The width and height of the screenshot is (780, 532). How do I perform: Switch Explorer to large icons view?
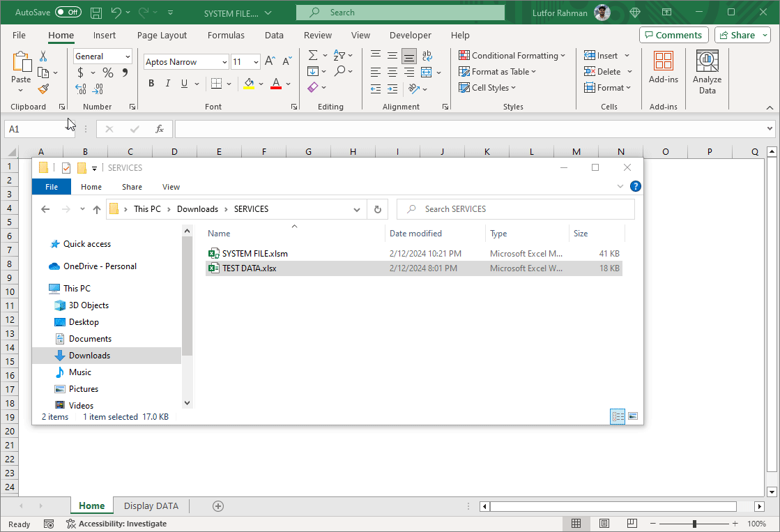coord(633,416)
